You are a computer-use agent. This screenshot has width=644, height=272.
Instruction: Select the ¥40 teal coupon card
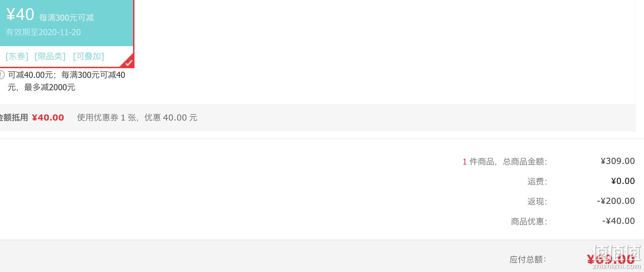click(x=67, y=33)
